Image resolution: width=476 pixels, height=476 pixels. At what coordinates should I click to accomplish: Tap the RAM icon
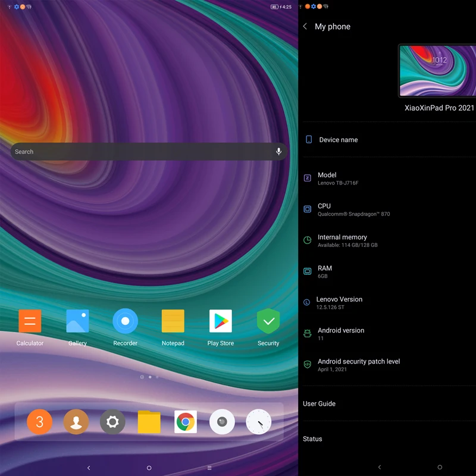coord(307,271)
